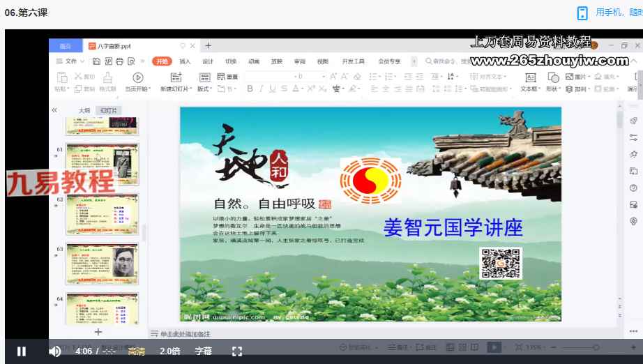Switch to the 幻灯片 slides tab
643x364 pixels.
pyautogui.click(x=109, y=111)
